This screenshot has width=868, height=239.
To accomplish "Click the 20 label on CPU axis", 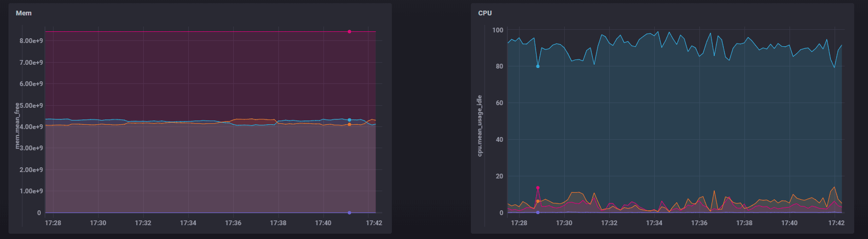I will pos(499,176).
